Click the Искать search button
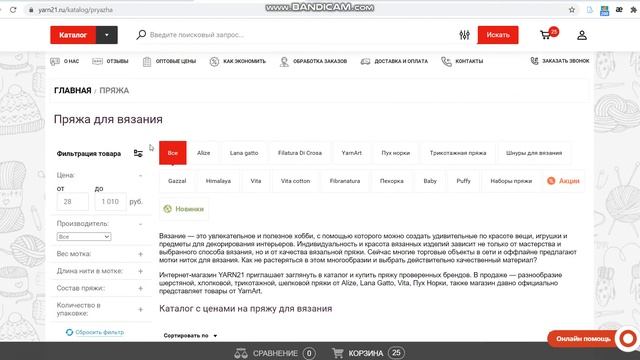Viewport: 640px width, 360px height. pos(498,35)
